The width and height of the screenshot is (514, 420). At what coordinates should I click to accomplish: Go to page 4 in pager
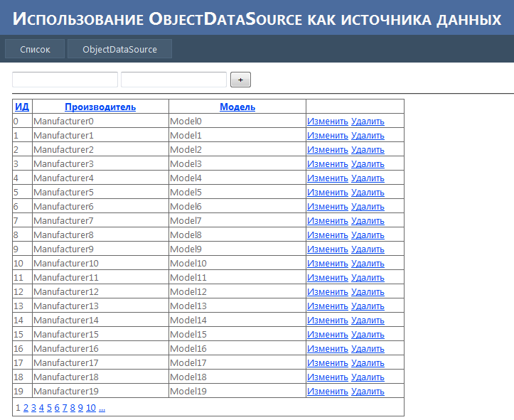[41, 407]
